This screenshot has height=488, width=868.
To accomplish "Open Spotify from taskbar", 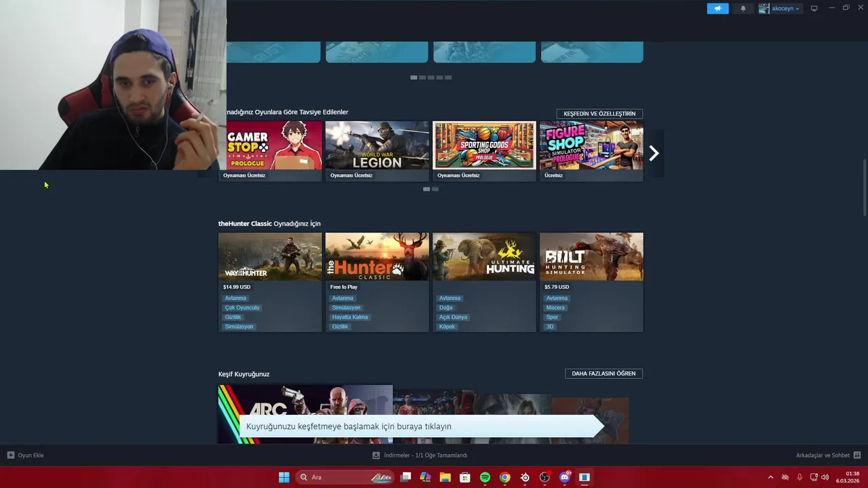I will click(x=485, y=477).
